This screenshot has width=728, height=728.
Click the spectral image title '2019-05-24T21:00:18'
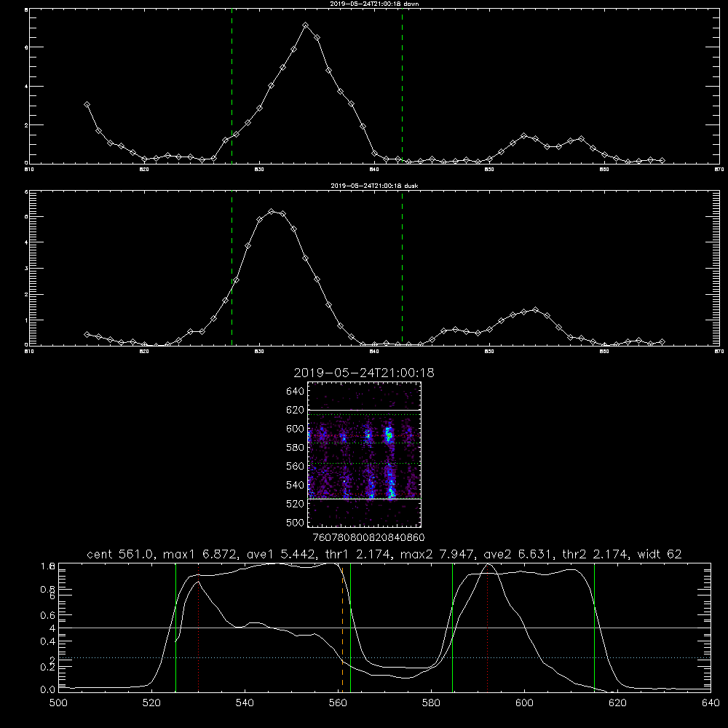pos(364,373)
